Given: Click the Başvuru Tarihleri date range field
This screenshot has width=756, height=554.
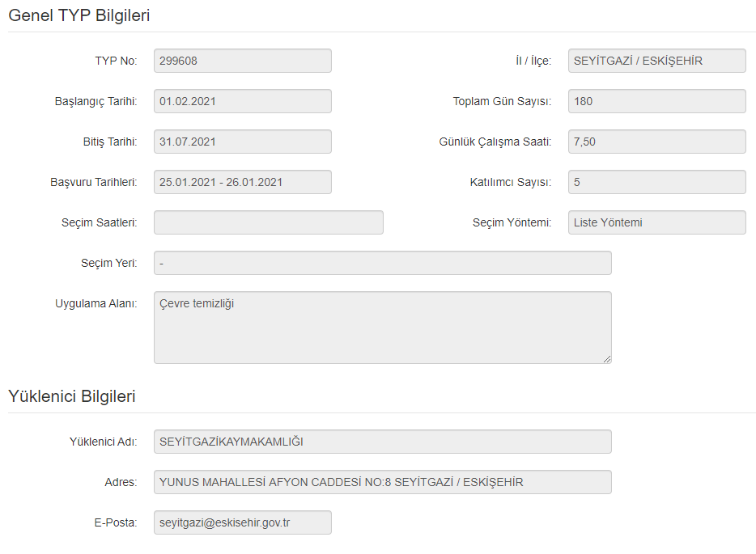Looking at the screenshot, I should pos(242,182).
